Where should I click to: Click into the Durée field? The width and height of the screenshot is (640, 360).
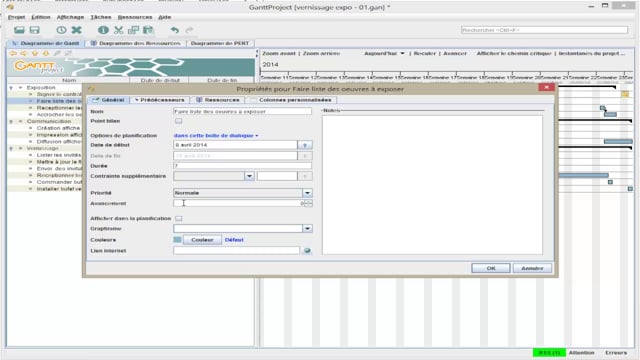[242, 166]
